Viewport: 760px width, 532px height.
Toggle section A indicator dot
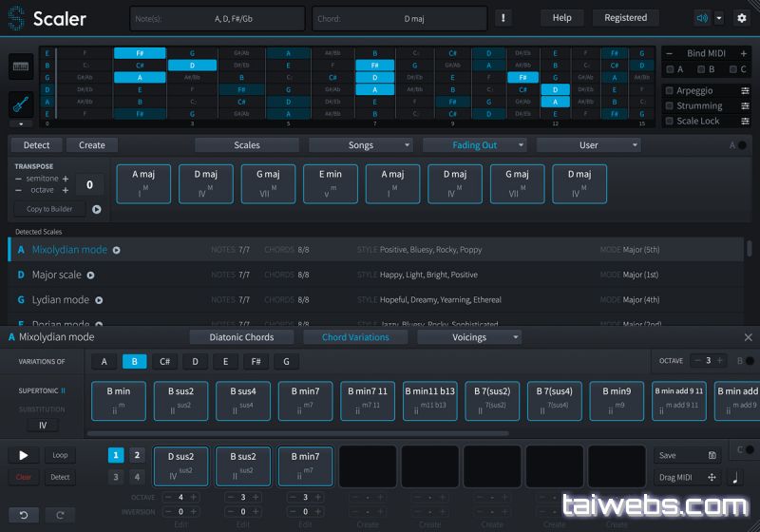pos(742,145)
